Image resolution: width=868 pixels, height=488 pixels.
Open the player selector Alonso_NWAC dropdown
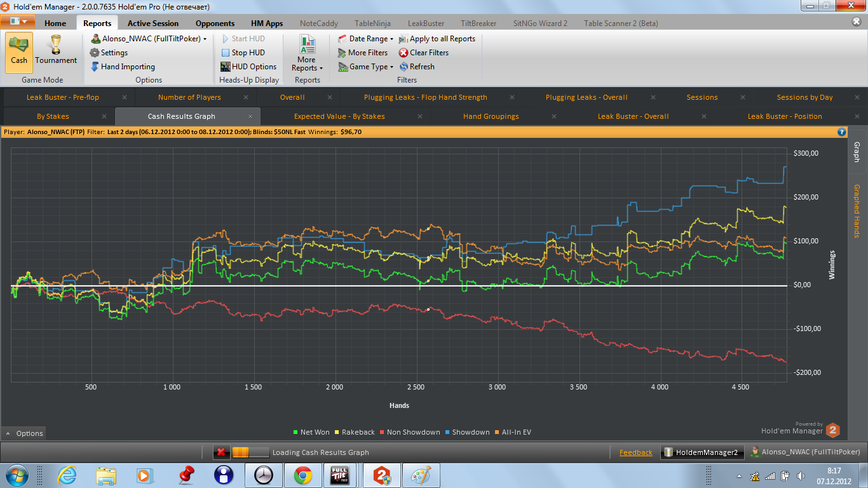149,39
